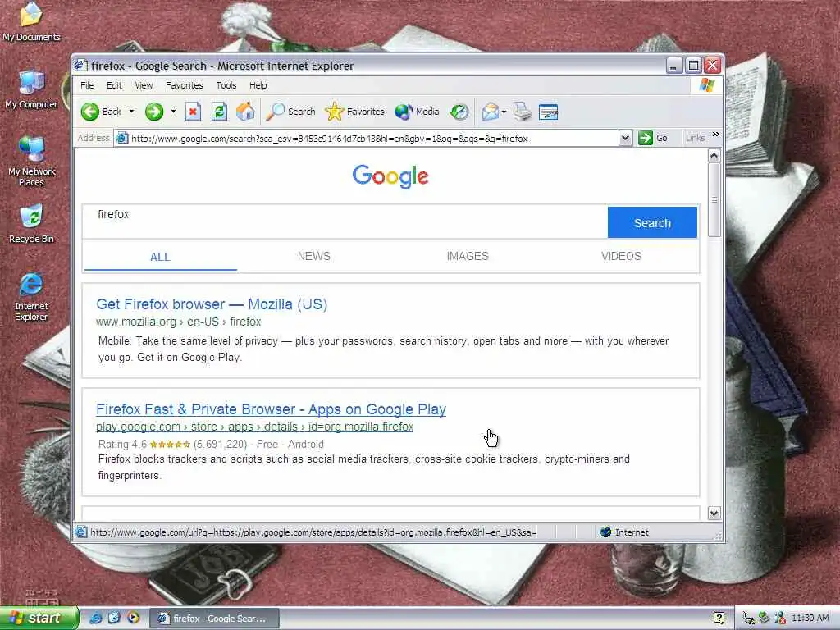Expand the Links toolbar chevron
Viewport: 840px width, 630px height.
point(715,135)
